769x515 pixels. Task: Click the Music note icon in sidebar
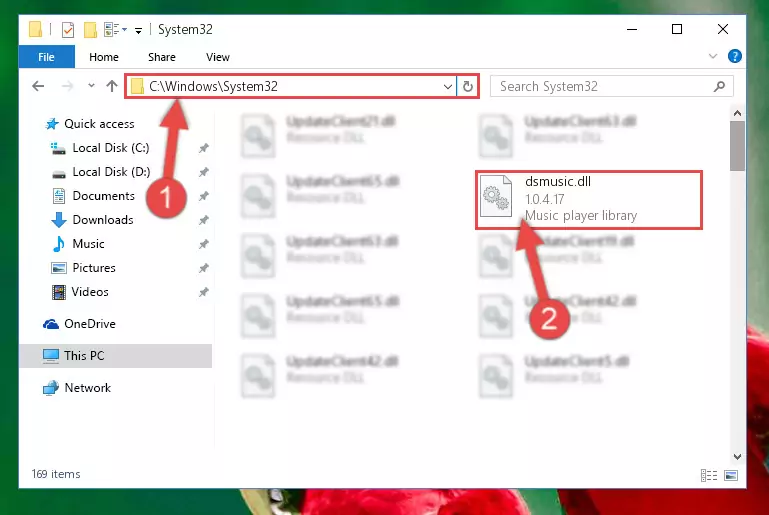(59, 244)
